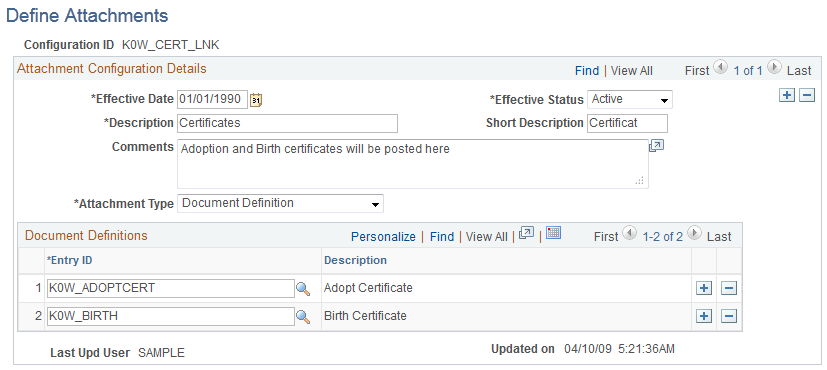Viewport: 827px width, 370px height.
Task: Click the 04/10/09 5:21:36AM timestamp
Action: (619, 349)
